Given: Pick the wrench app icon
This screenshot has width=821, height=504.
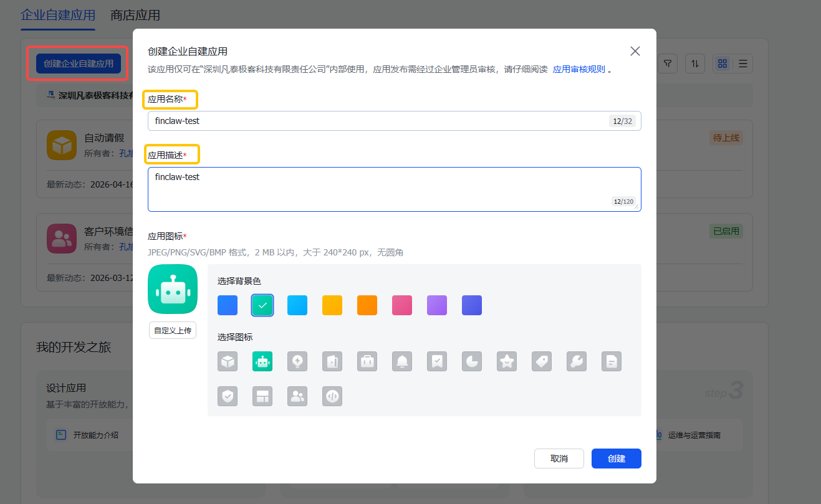Looking at the screenshot, I should pyautogui.click(x=577, y=361).
